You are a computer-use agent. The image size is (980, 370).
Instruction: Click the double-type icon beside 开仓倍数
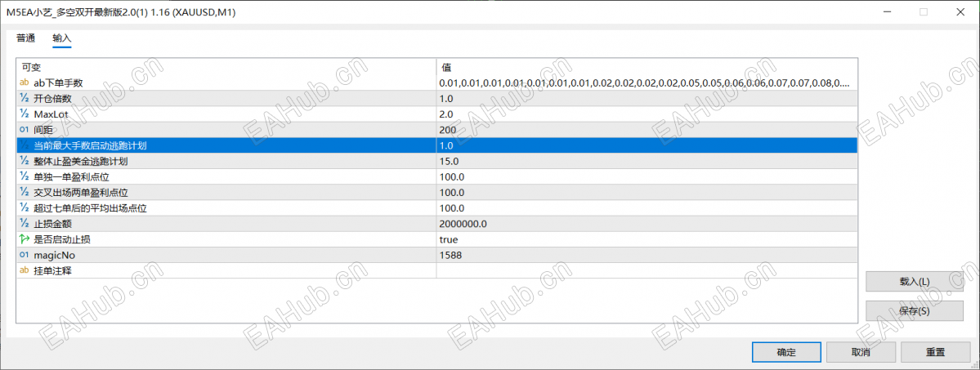tap(25, 99)
